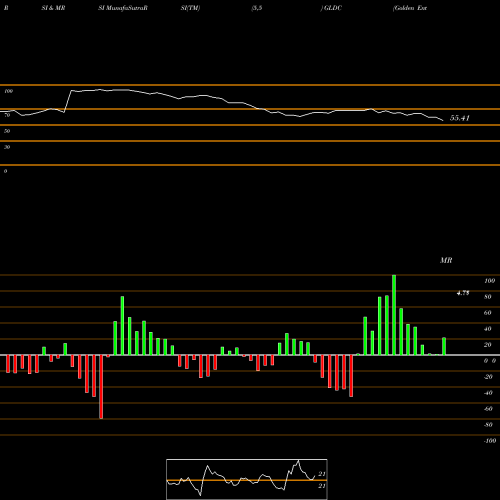Click the '(5,5' parameter text in header
Image resolution: width=500 pixels, height=500 pixels.
pyautogui.click(x=257, y=8)
